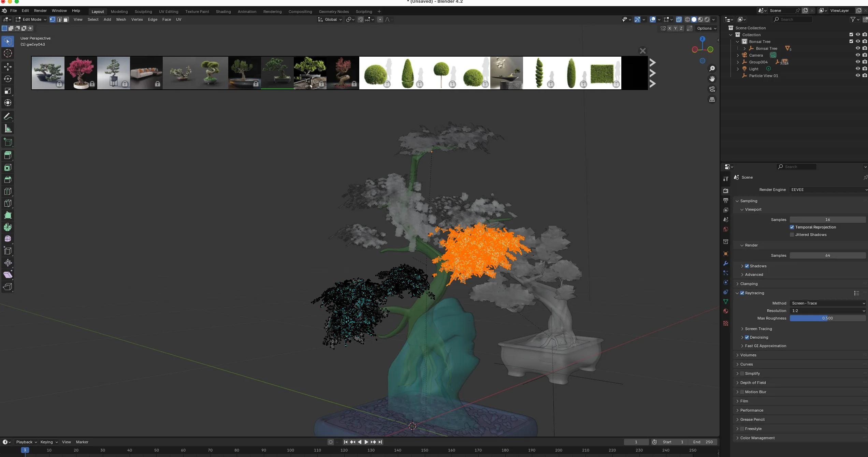
Task: Enable the Freestyle checkbox
Action: coord(742,429)
